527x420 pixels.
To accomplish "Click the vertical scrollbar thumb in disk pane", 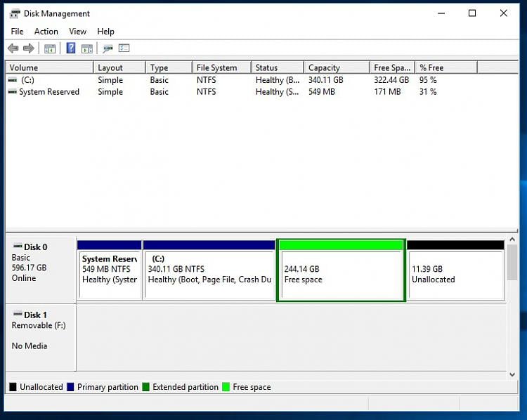I will (512, 263).
